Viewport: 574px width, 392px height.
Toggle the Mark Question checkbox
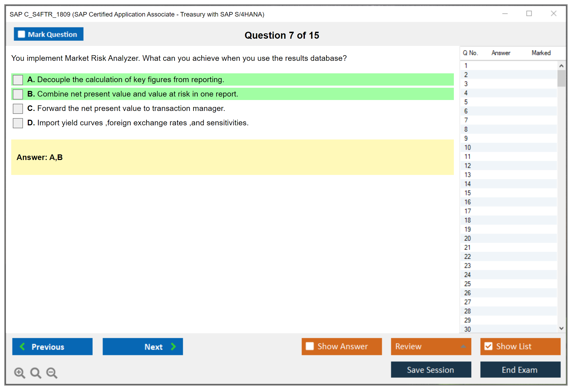[x=21, y=34]
